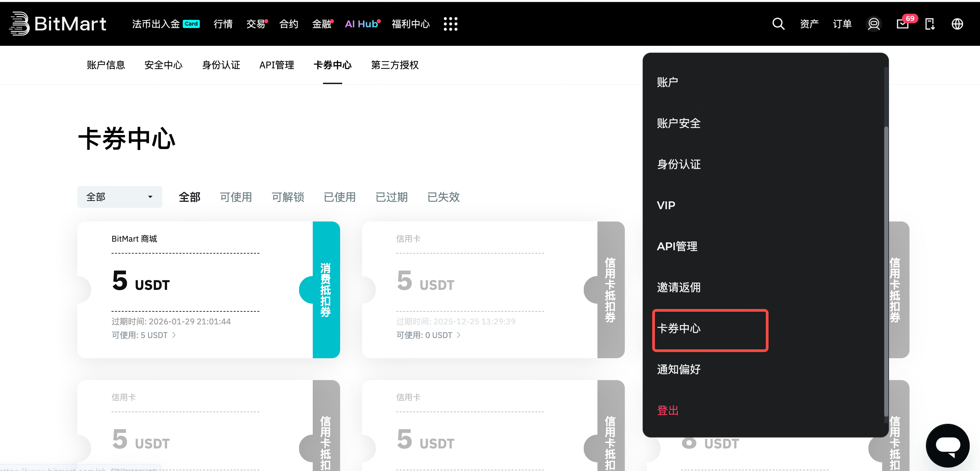This screenshot has height=471, width=980.
Task: Open the mail inbox with 69 badge
Action: [902, 24]
